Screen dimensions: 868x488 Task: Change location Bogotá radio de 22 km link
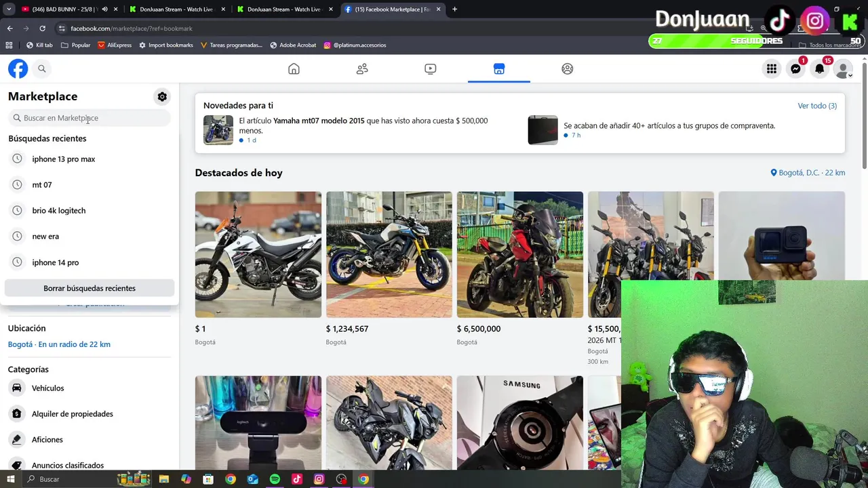(59, 344)
